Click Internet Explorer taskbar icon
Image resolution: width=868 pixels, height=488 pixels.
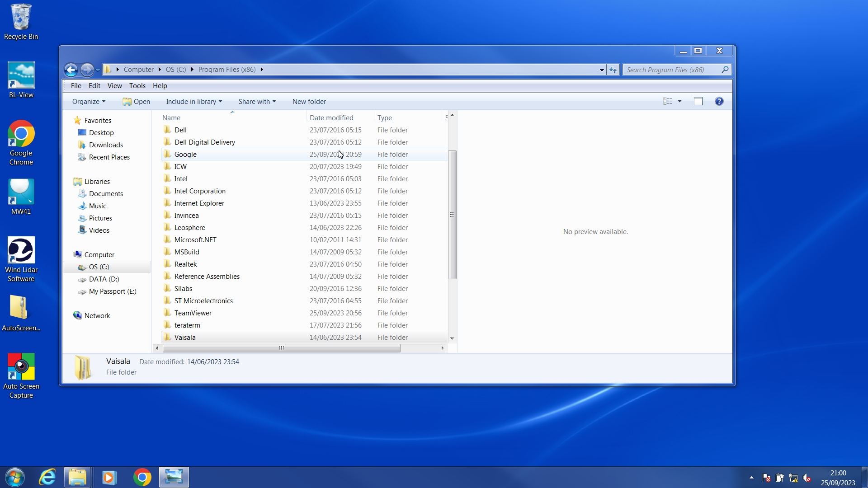tap(47, 477)
